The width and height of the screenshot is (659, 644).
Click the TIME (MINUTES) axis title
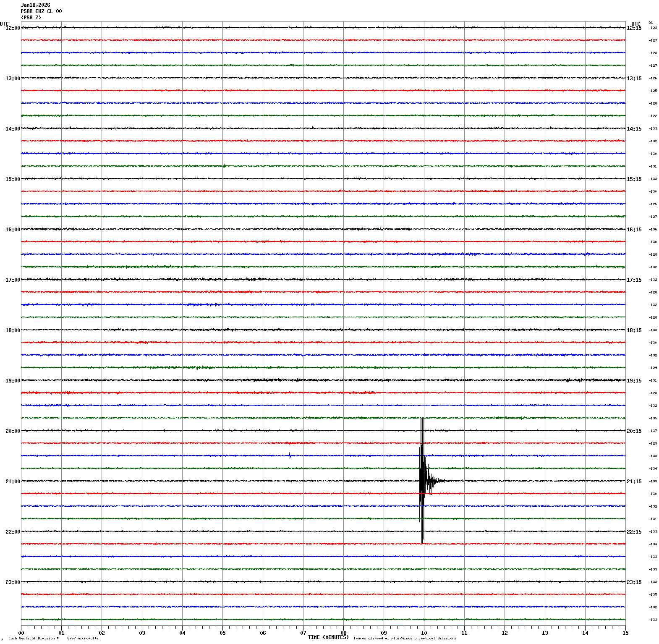click(328, 637)
